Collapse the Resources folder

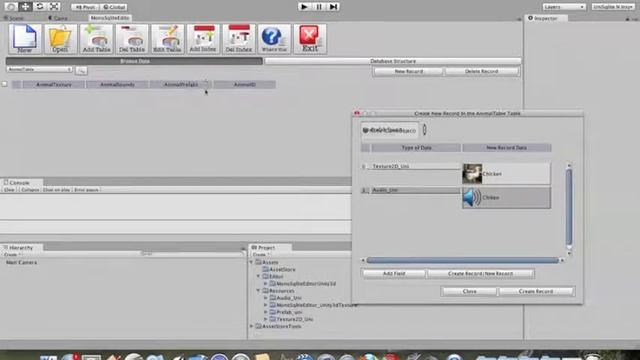tap(258, 291)
